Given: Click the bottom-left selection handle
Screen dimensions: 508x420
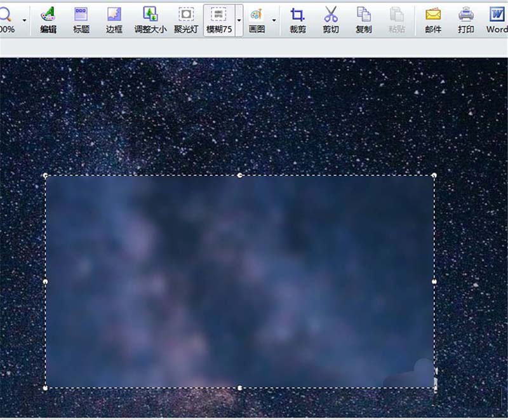Looking at the screenshot, I should tap(45, 388).
